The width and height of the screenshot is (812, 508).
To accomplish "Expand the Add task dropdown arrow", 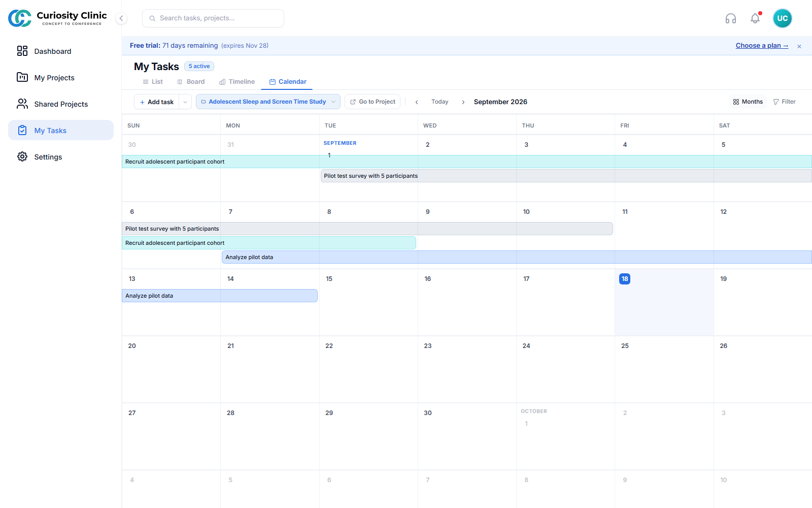I will [x=185, y=102].
